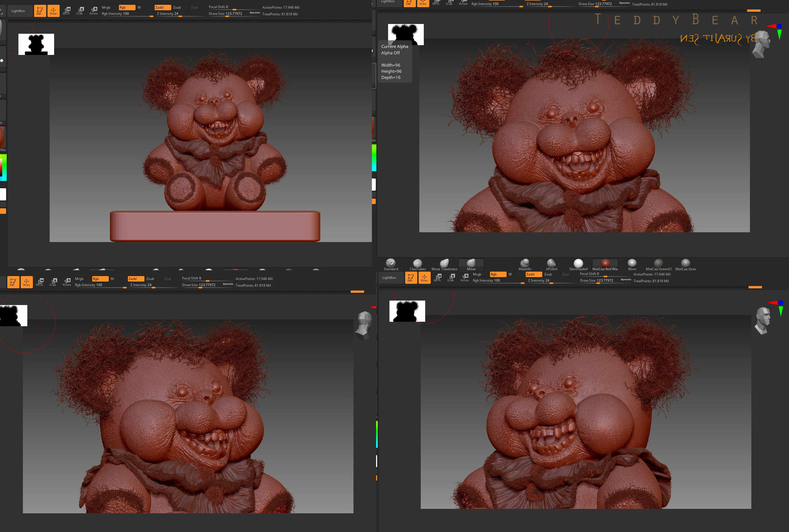The image size is (789, 532).
Task: Select the Standard brush
Action: point(391,264)
